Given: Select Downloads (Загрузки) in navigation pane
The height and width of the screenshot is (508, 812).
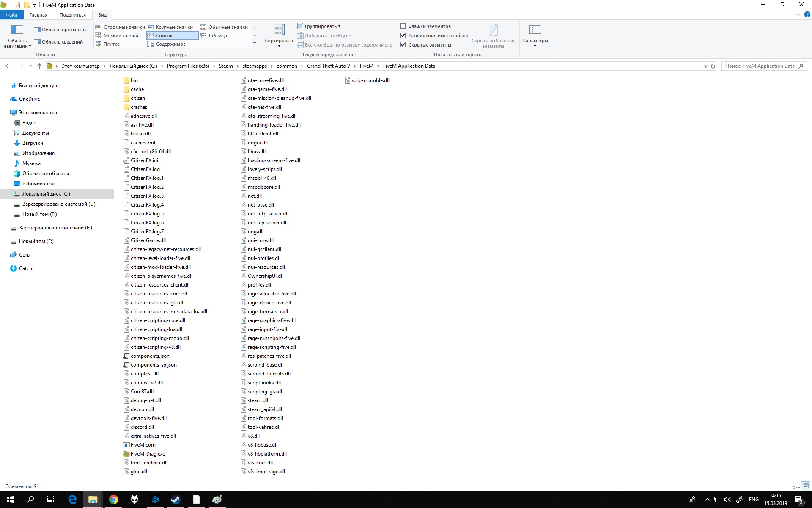Looking at the screenshot, I should (x=33, y=143).
